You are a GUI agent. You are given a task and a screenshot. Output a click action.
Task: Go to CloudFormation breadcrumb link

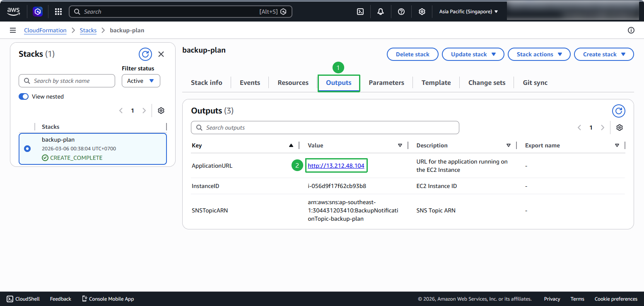click(45, 30)
